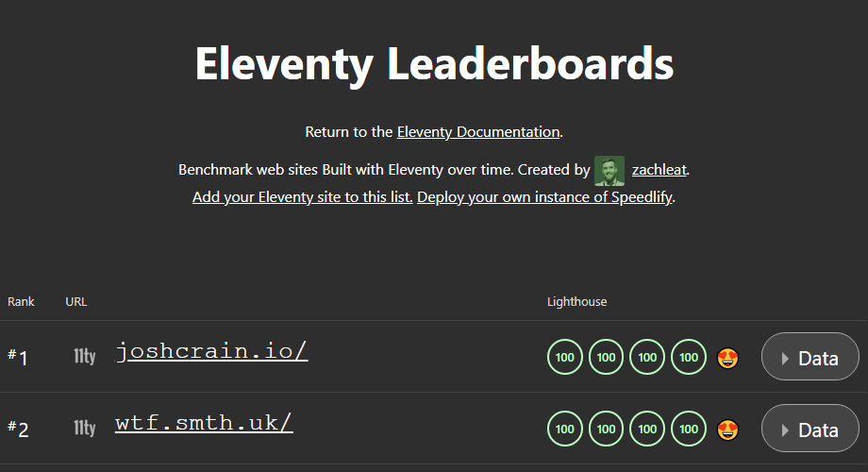Viewport: 868px width, 472px height.
Task: Click heart-eyes emoji in wtf.smth.uk row
Action: point(727,430)
